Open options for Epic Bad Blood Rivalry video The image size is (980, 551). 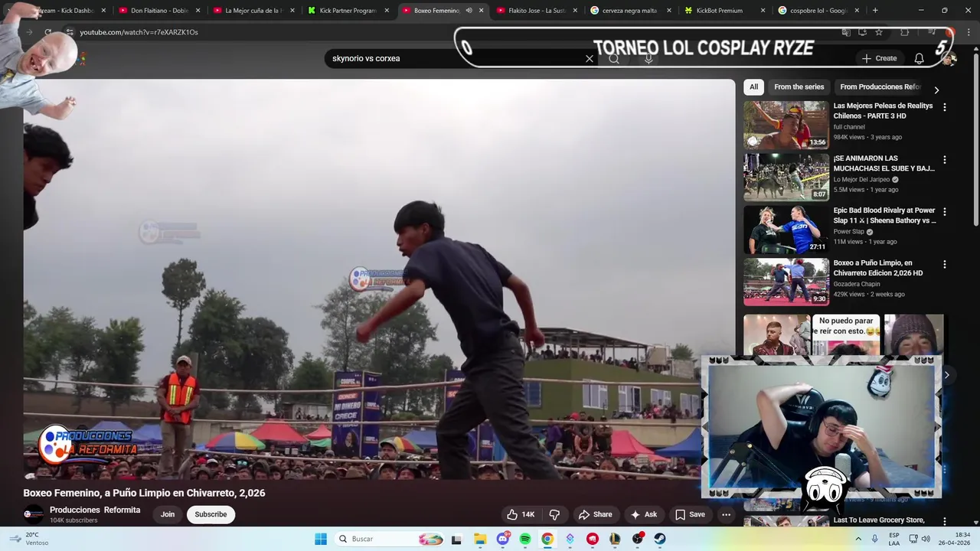tap(944, 212)
